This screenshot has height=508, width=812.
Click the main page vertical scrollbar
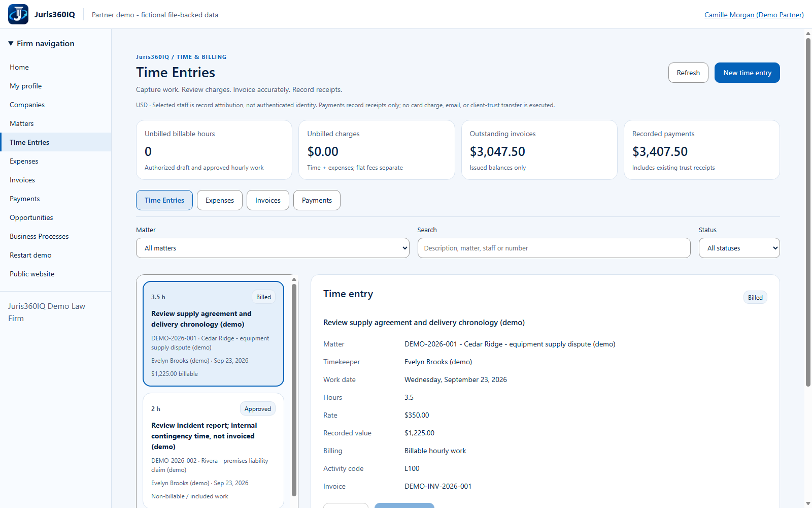click(808, 212)
